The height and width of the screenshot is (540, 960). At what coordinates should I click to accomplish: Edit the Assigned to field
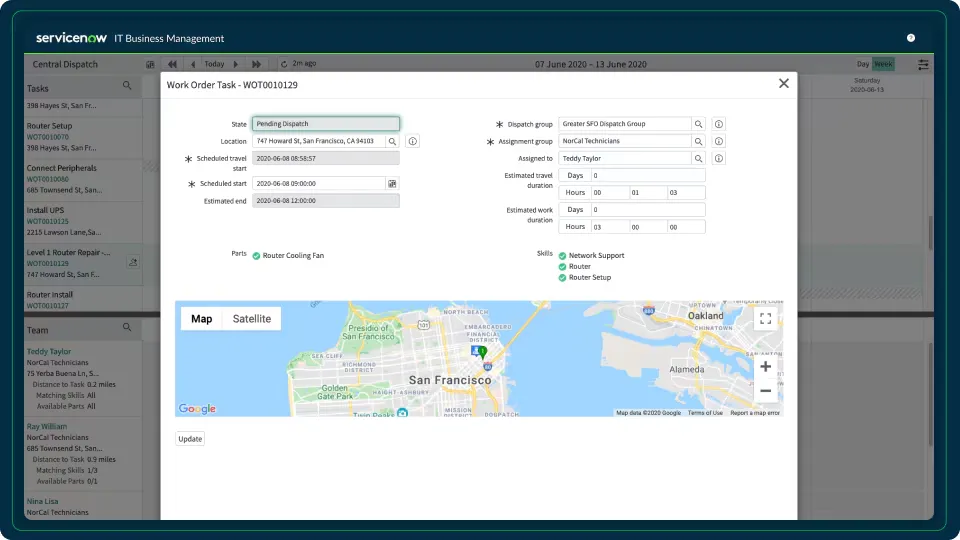point(624,158)
